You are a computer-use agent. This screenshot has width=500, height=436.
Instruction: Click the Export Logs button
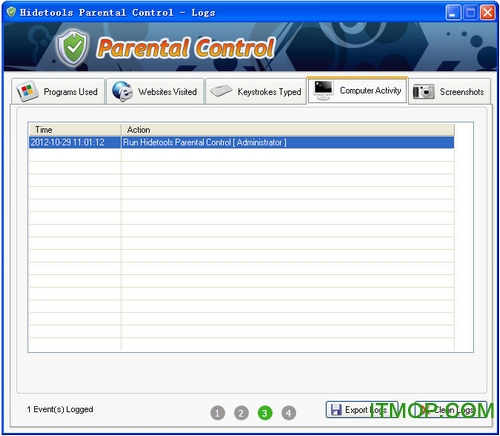tap(362, 410)
